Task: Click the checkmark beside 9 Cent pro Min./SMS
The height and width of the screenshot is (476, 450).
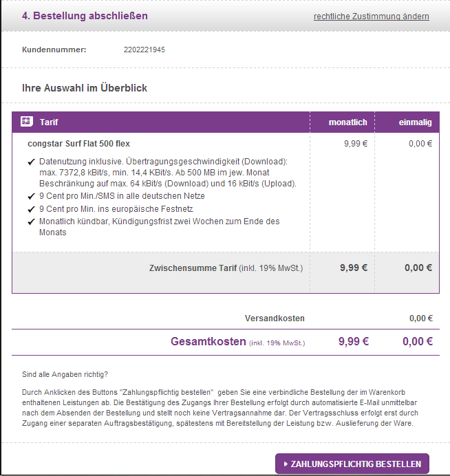Action: 31,196
